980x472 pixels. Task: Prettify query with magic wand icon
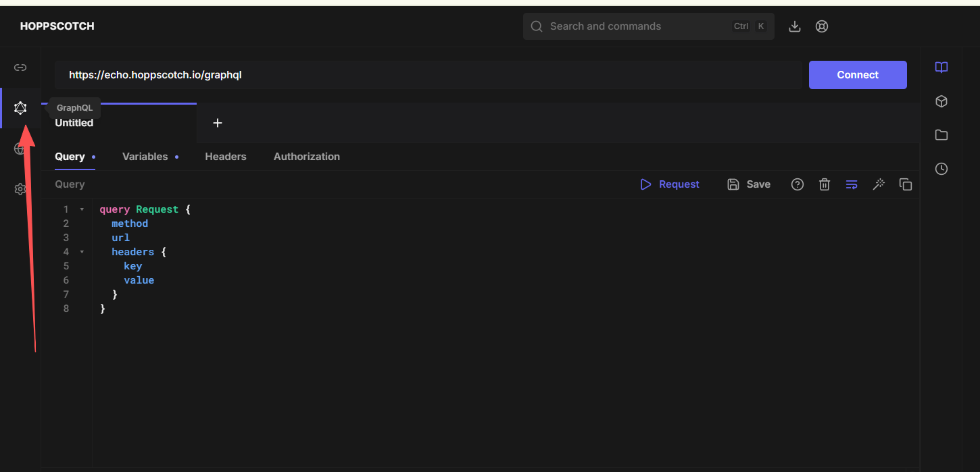[879, 184]
